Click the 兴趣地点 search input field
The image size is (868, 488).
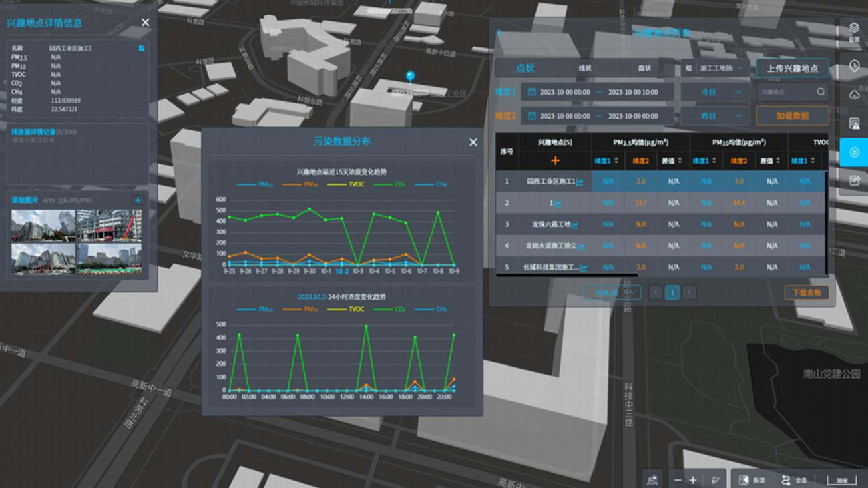pyautogui.click(x=787, y=92)
